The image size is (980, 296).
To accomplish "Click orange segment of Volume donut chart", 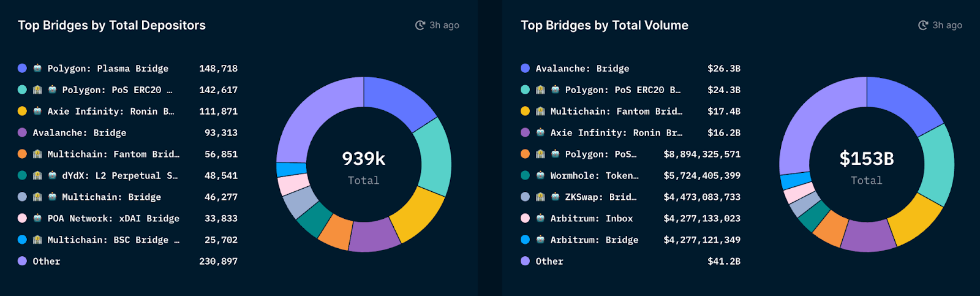I will click(831, 228).
